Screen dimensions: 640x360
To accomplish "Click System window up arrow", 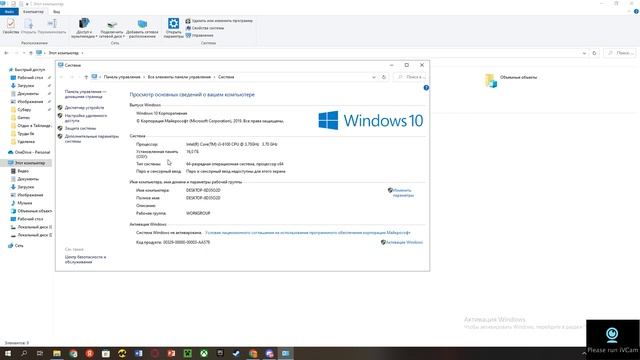I will 86,77.
